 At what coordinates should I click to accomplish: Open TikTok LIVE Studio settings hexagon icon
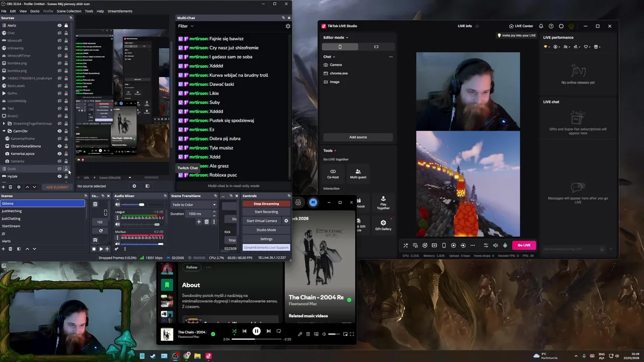coord(561,26)
